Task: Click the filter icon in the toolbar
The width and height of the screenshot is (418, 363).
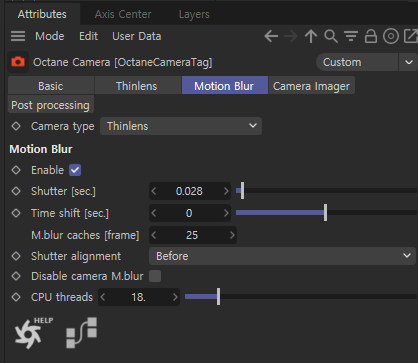Action: 351,36
